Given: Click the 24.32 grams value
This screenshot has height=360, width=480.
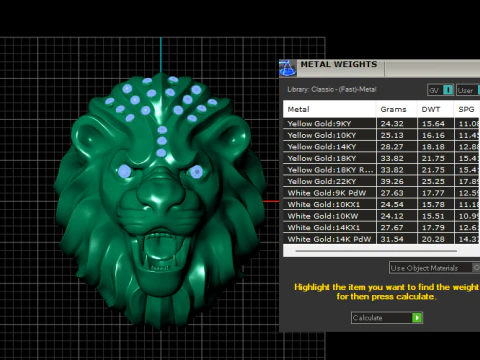Looking at the screenshot, I should [x=392, y=124].
